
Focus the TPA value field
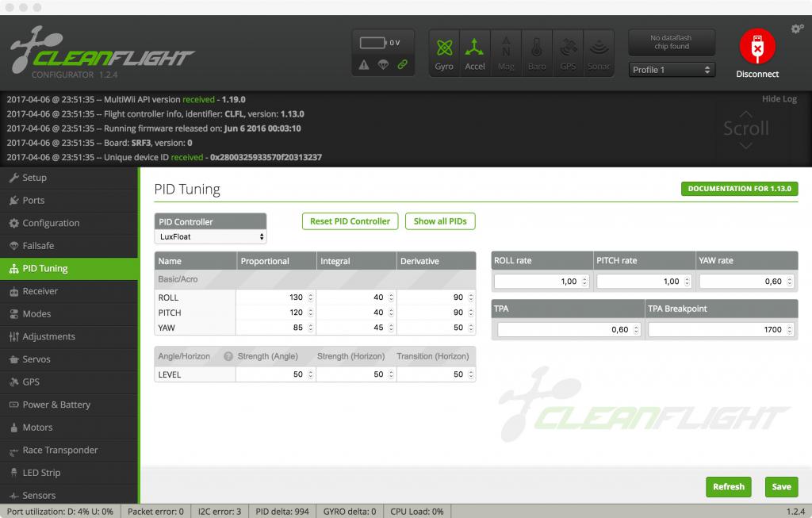coord(569,329)
